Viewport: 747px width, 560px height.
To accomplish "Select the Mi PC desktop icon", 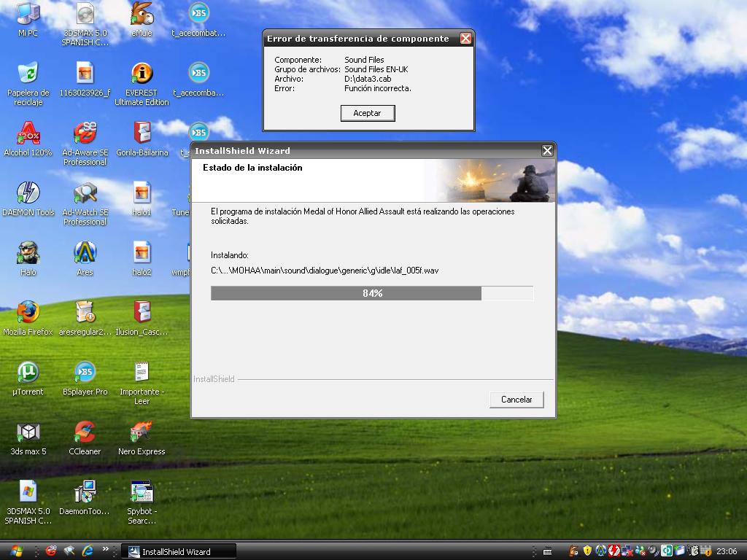I will pos(28,19).
